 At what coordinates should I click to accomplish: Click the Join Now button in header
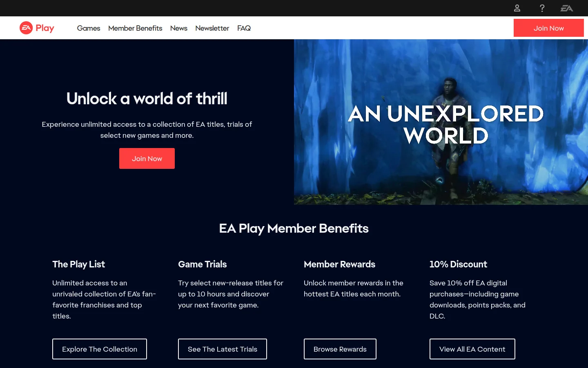click(548, 28)
